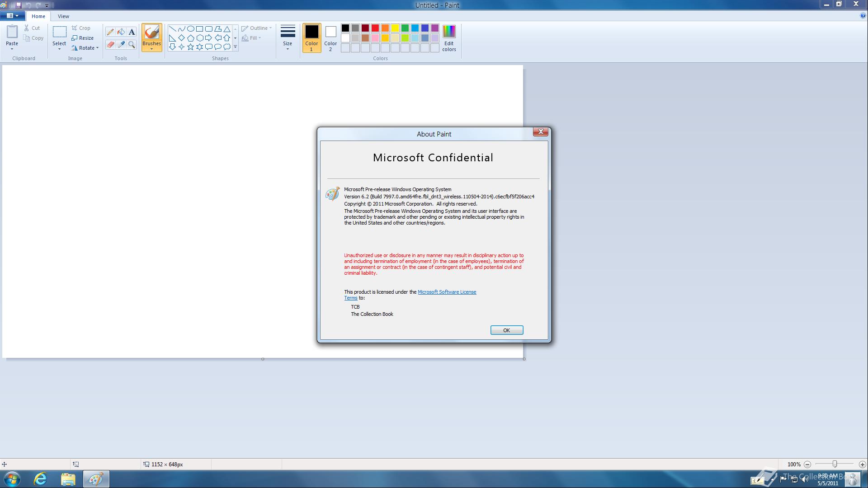Activate Color 2 background selector
Image resolution: width=868 pixels, height=488 pixels.
click(x=330, y=38)
